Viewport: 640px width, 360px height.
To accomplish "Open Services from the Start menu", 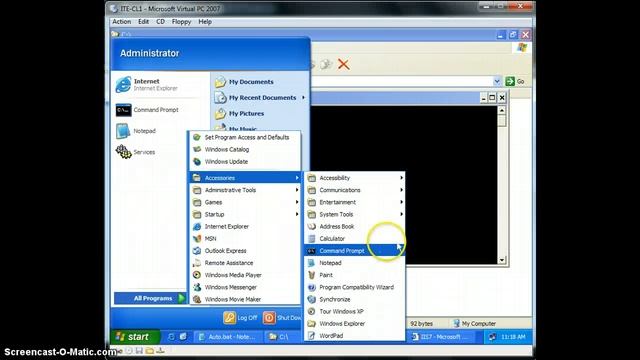I will pos(136,152).
